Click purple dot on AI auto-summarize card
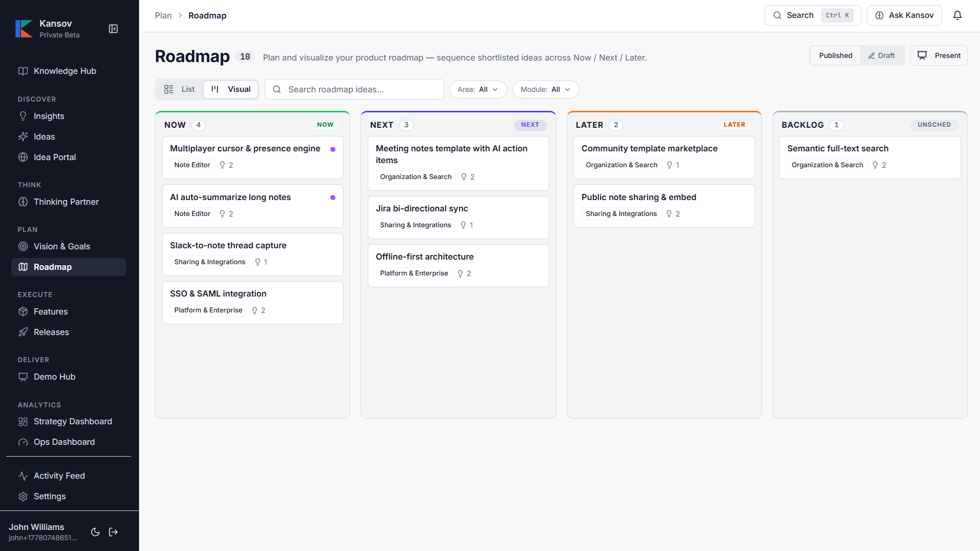This screenshot has height=551, width=980. coord(333,198)
